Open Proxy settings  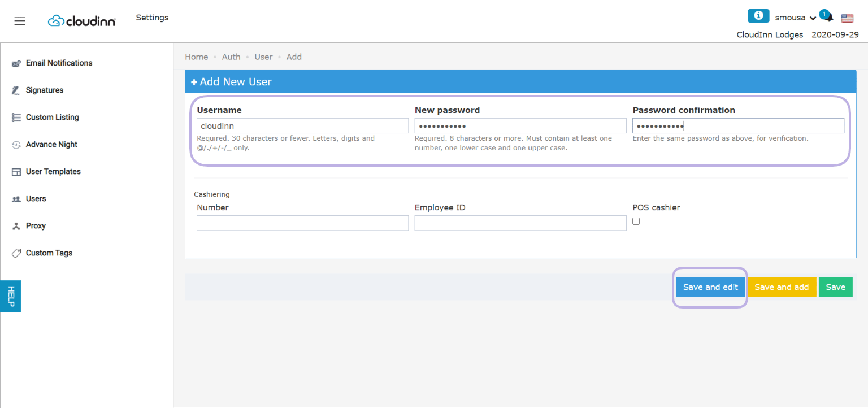(36, 225)
